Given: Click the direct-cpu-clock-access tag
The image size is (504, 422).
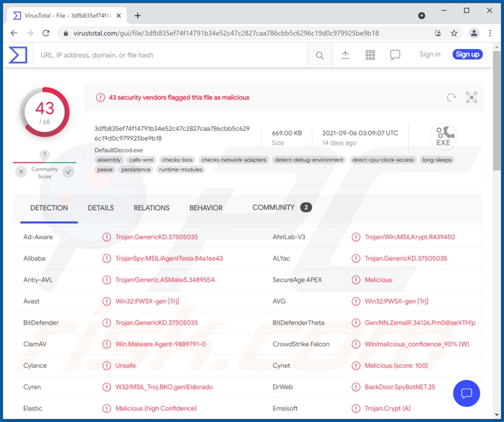Looking at the screenshot, I should 383,160.
